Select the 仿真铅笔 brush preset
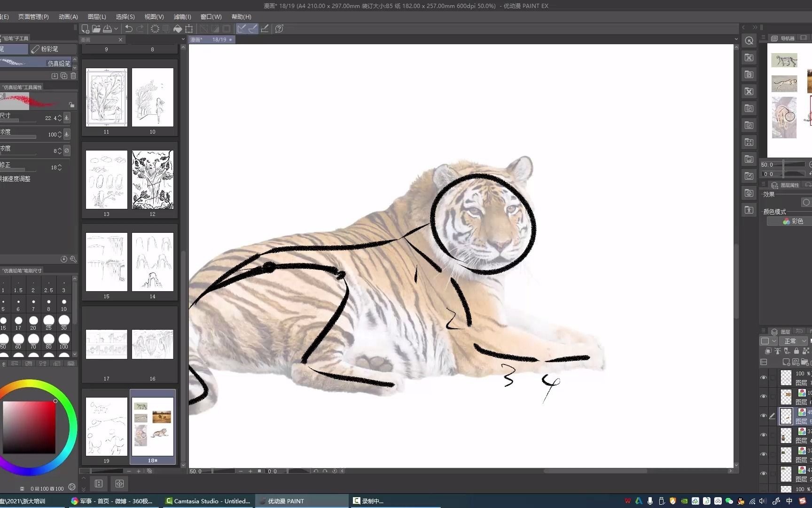Image resolution: width=812 pixels, height=508 pixels. coord(36,63)
